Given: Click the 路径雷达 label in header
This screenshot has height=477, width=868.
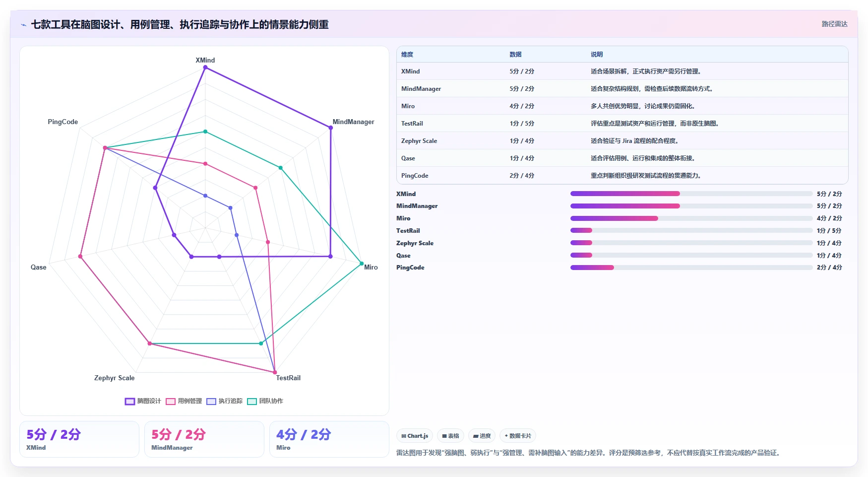Looking at the screenshot, I should point(834,24).
